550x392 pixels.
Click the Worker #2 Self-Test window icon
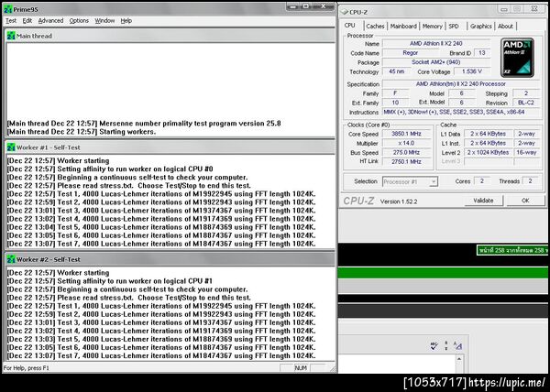(x=11, y=259)
